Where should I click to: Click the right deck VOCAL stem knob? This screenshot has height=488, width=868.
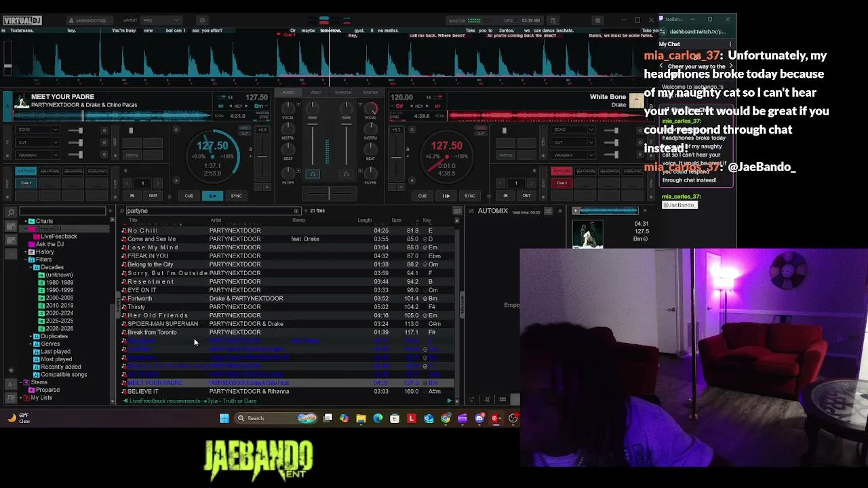point(370,108)
